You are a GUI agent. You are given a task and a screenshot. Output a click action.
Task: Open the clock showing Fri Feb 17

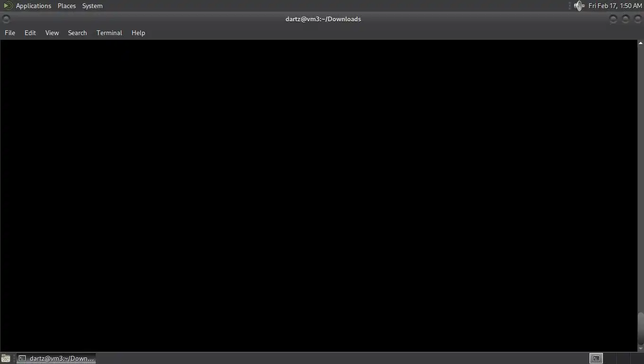[x=615, y=6]
